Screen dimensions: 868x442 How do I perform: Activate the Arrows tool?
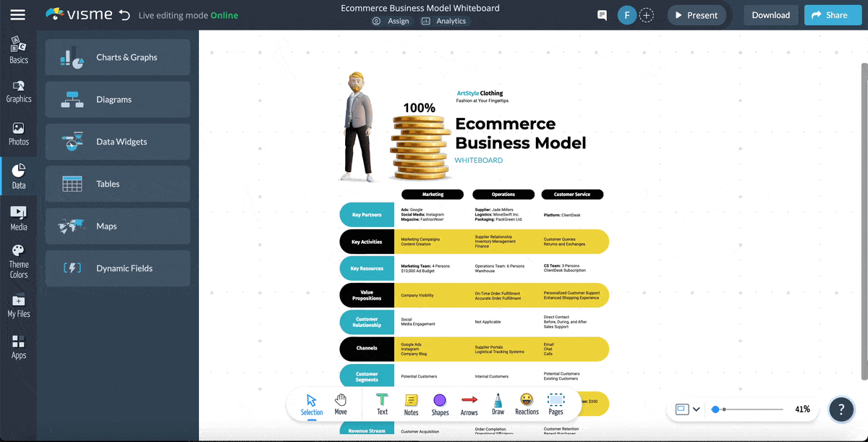(469, 404)
